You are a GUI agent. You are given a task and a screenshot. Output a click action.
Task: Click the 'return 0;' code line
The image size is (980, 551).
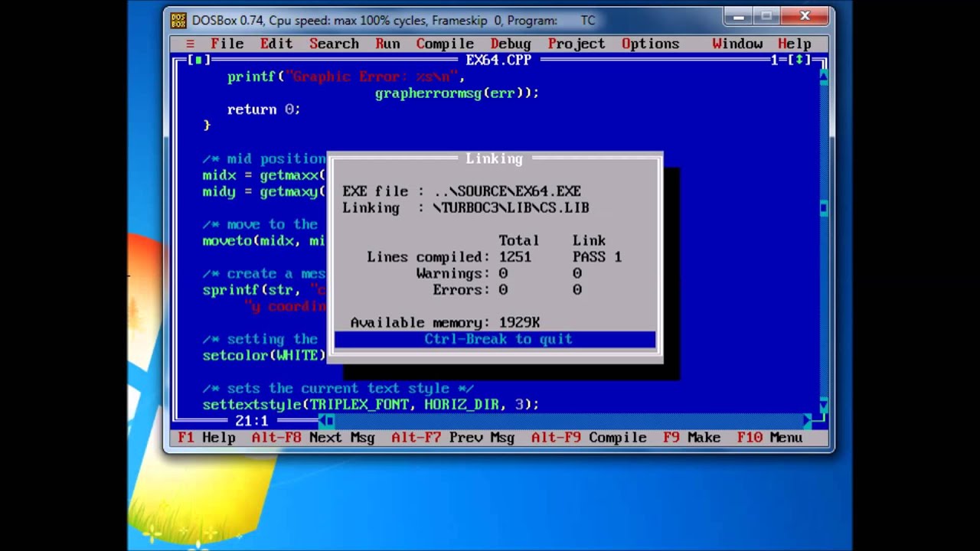tap(263, 109)
